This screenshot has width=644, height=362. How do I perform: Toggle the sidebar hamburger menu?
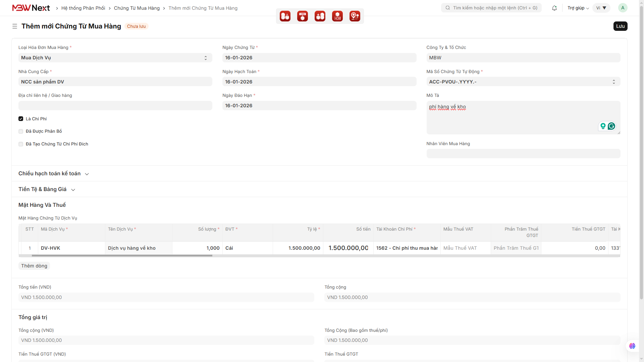click(15, 26)
